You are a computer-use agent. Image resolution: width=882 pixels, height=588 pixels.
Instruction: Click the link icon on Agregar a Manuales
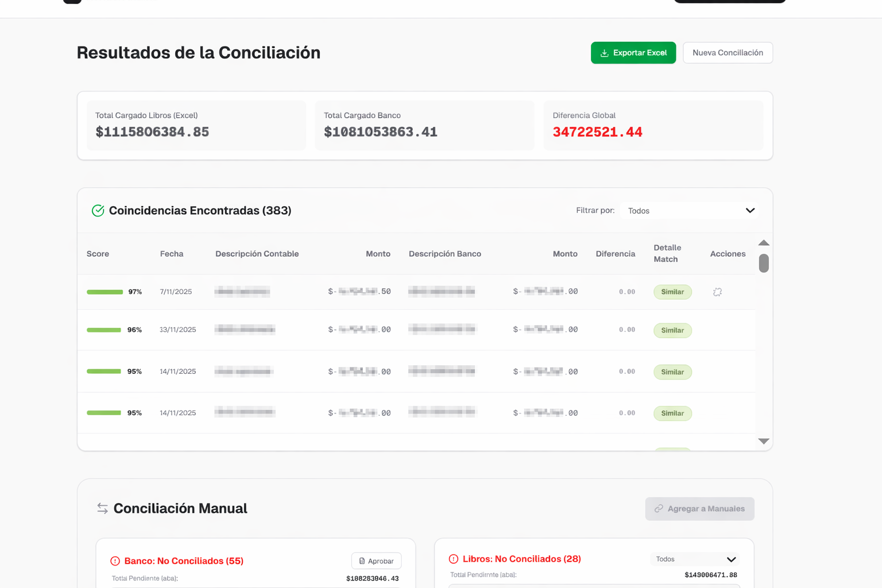click(658, 509)
